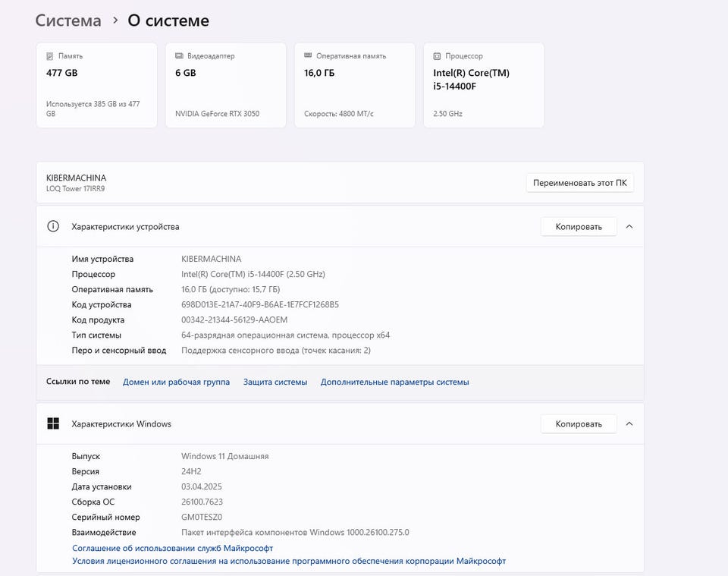728x576 pixels.
Task: Select the Intel Core i5-14400F processor card
Action: [483, 85]
